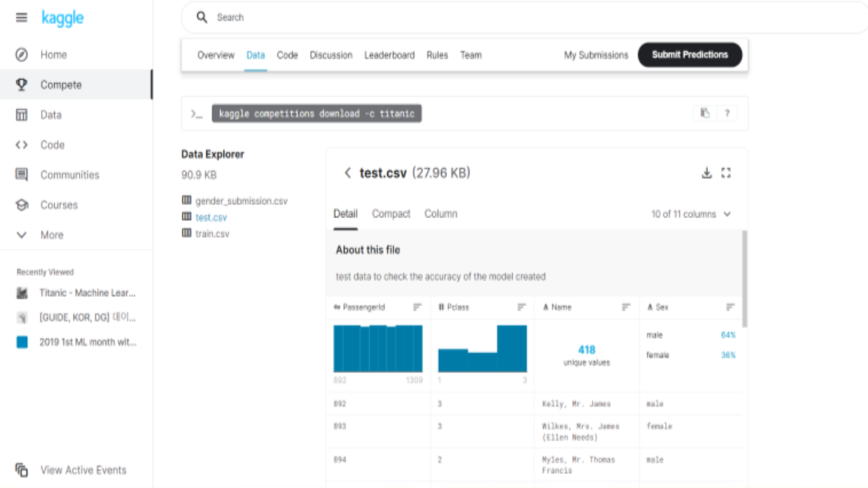
Task: Click the Sex column sort icon
Action: (730, 307)
